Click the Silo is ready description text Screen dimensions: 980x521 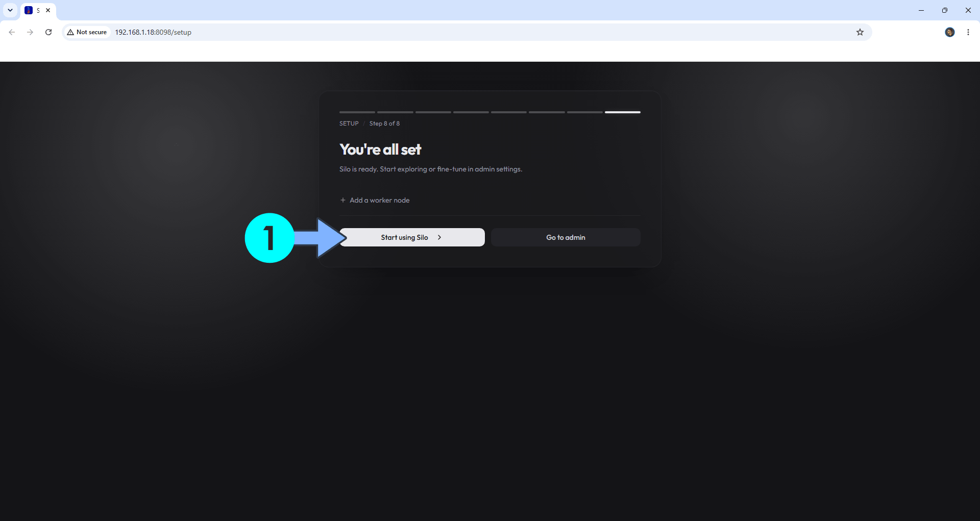point(431,169)
